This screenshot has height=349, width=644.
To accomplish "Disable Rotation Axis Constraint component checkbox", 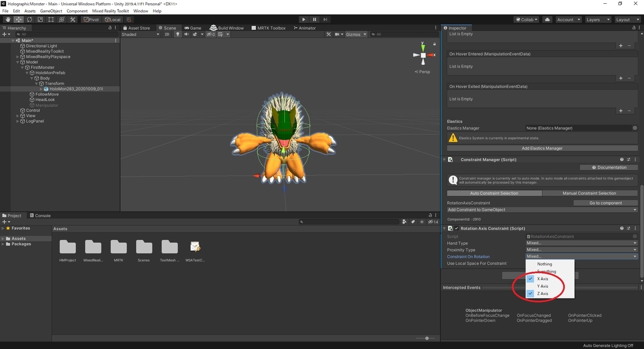I will (457, 228).
